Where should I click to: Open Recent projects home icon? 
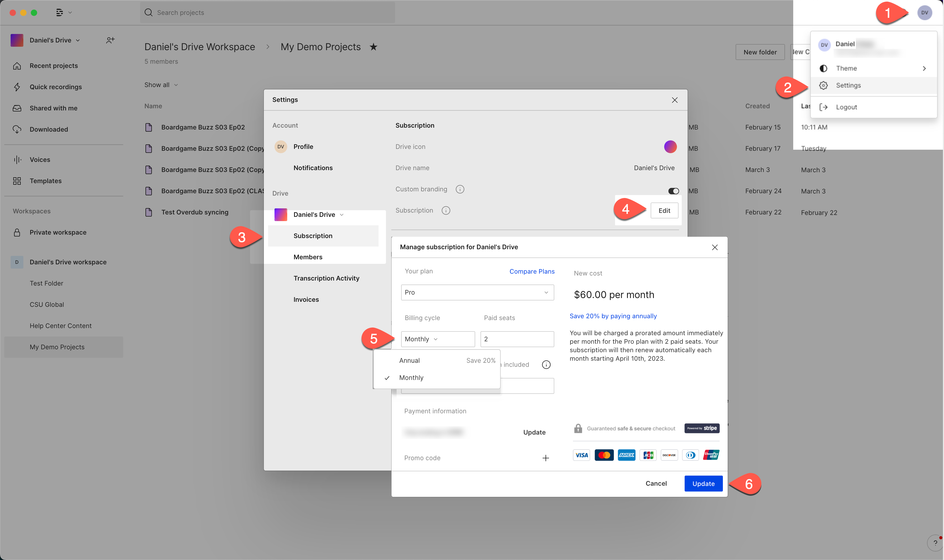pyautogui.click(x=17, y=66)
